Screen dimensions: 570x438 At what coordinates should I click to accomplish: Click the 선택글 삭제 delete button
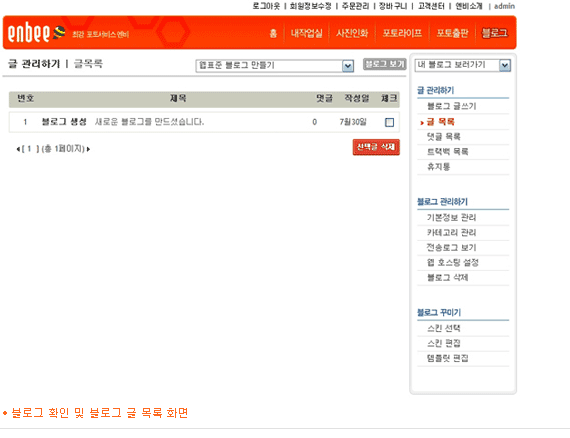(376, 147)
